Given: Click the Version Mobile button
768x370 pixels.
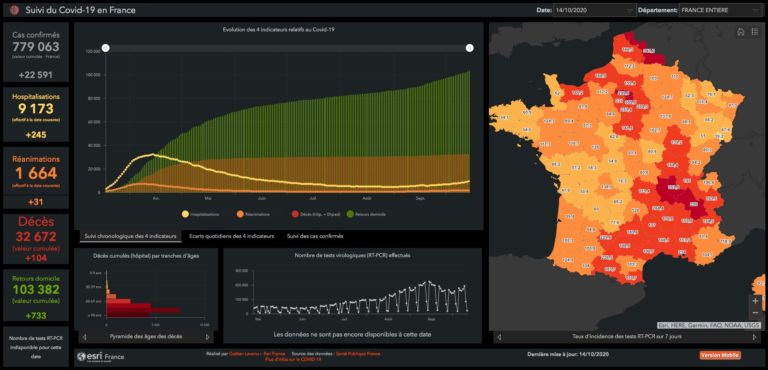Looking at the screenshot, I should (x=720, y=355).
